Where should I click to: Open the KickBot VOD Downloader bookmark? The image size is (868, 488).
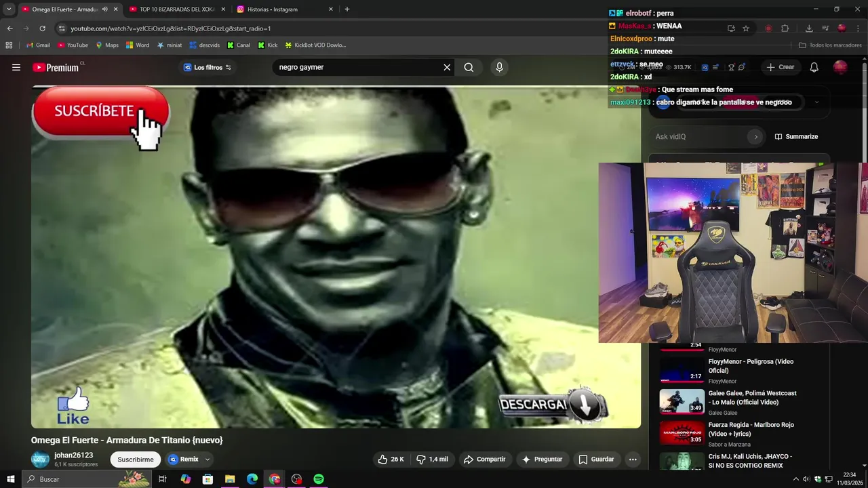315,45
